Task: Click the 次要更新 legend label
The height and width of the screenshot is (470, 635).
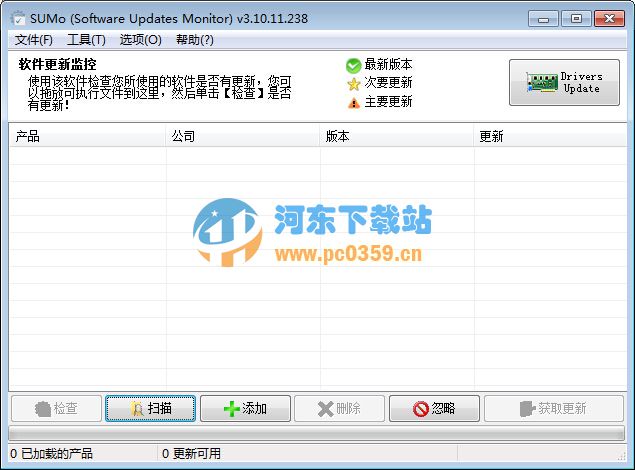Action: point(388,83)
